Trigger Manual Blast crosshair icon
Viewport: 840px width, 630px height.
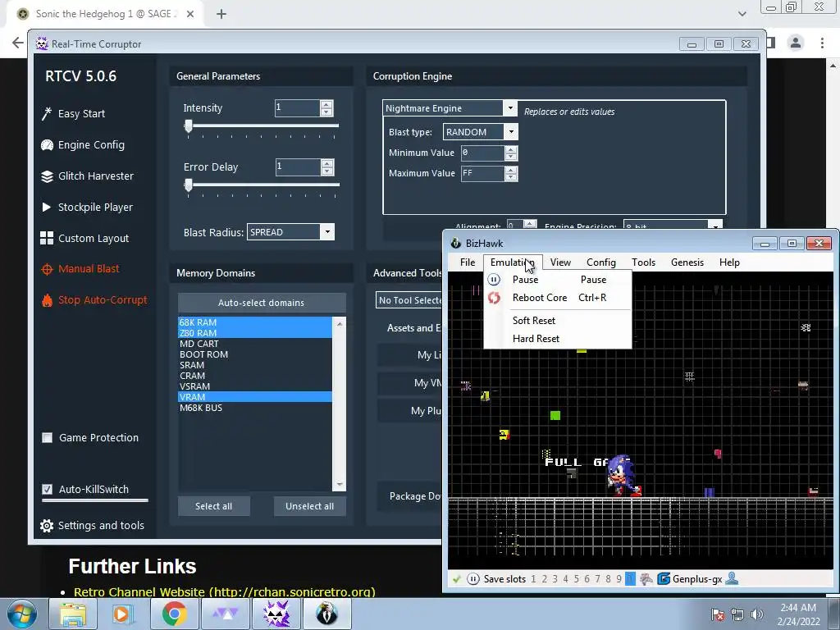click(x=47, y=269)
